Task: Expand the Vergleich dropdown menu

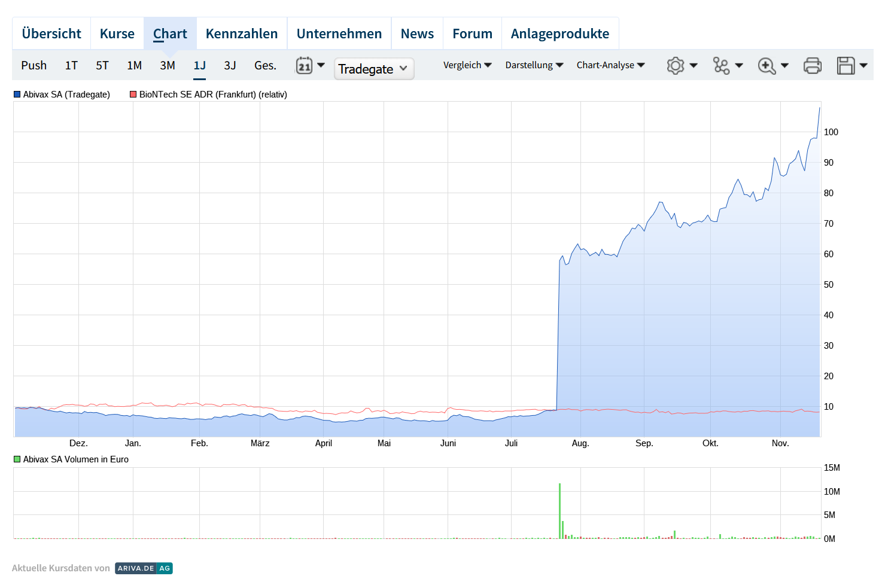Action: click(x=467, y=65)
